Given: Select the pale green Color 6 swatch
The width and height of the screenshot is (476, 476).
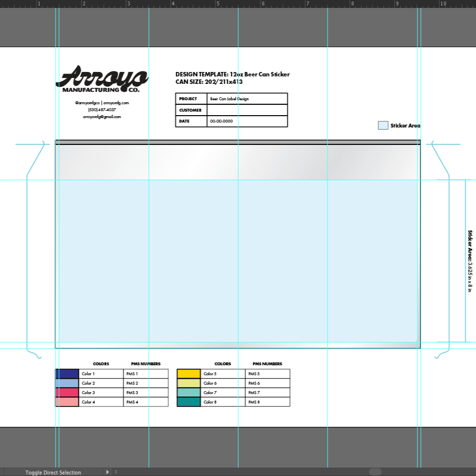Looking at the screenshot, I should [x=189, y=383].
